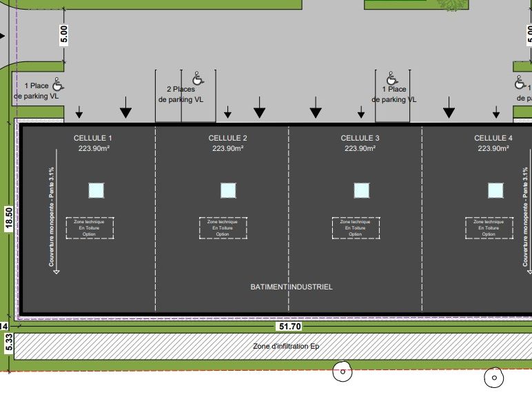Screen dimensions: 532x399
Task: Click the CELLULE 1 label
Action: (92, 138)
